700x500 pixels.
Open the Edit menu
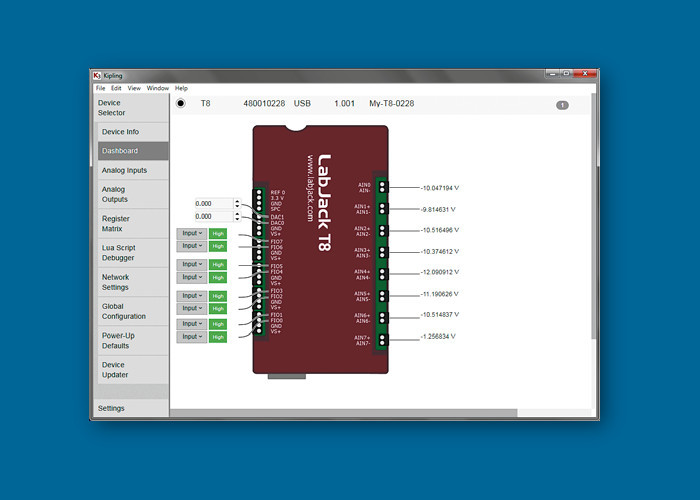tap(116, 88)
